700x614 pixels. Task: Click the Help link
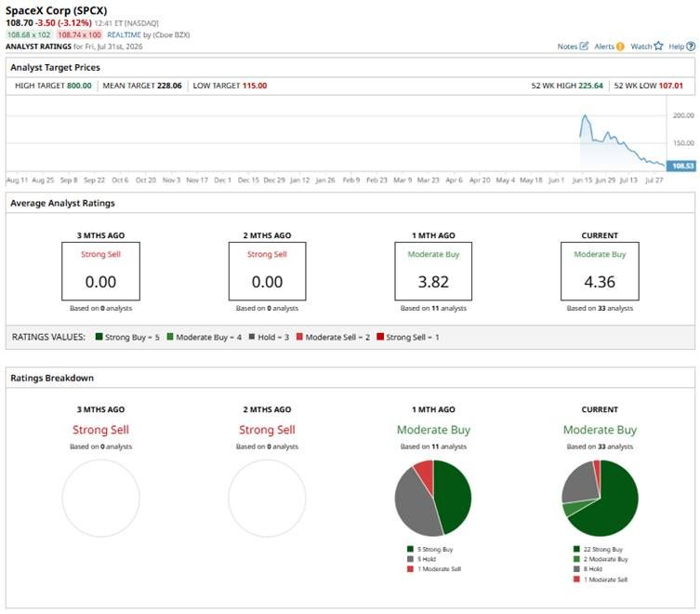[677, 47]
